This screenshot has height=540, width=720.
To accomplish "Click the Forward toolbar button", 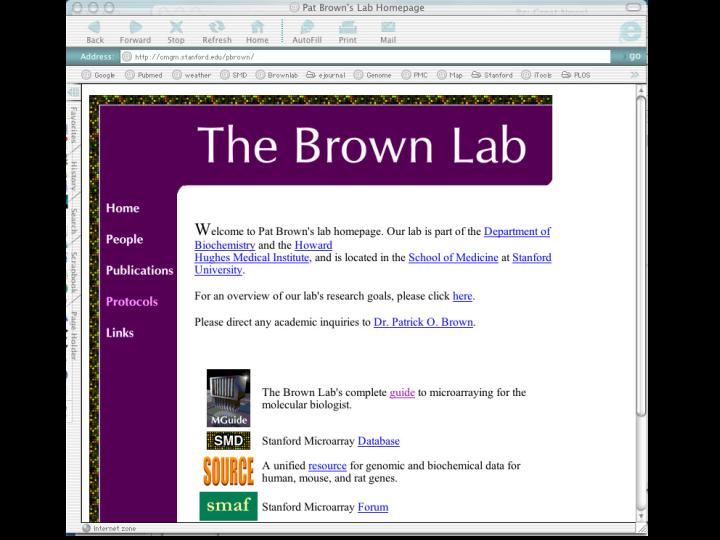I will pyautogui.click(x=135, y=32).
